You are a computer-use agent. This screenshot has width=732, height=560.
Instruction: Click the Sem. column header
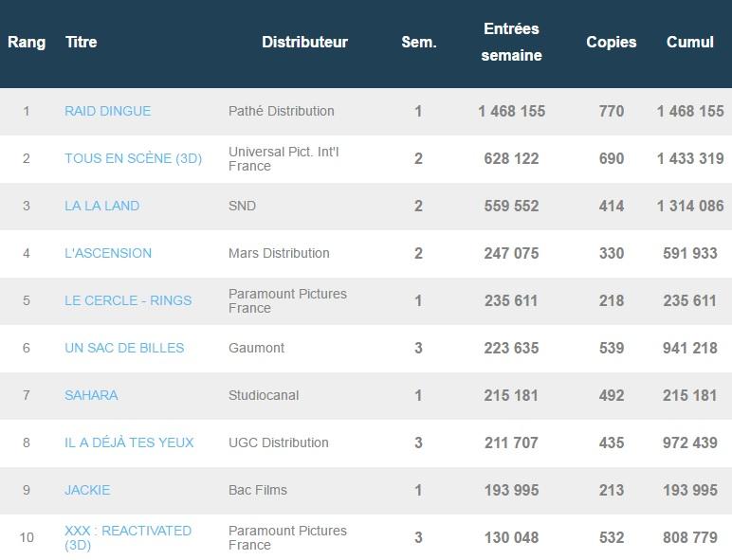click(x=418, y=43)
